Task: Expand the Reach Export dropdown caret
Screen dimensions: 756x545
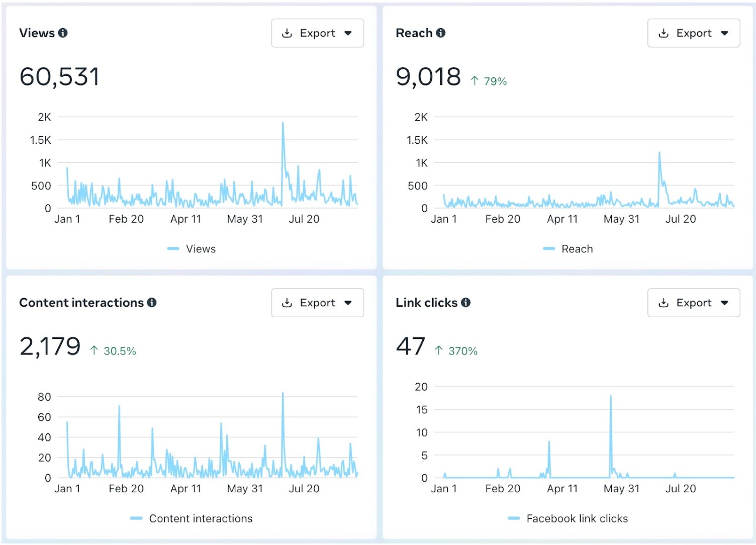Action: tap(724, 33)
